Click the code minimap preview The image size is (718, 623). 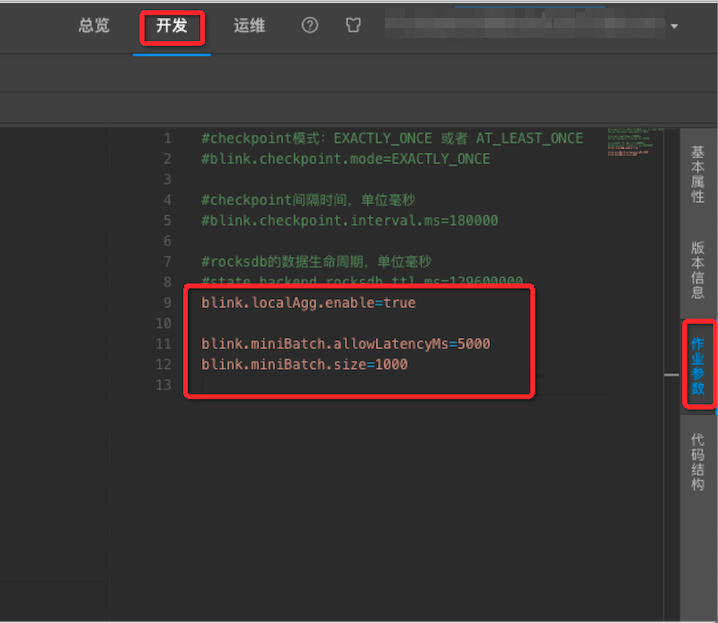pyautogui.click(x=634, y=142)
